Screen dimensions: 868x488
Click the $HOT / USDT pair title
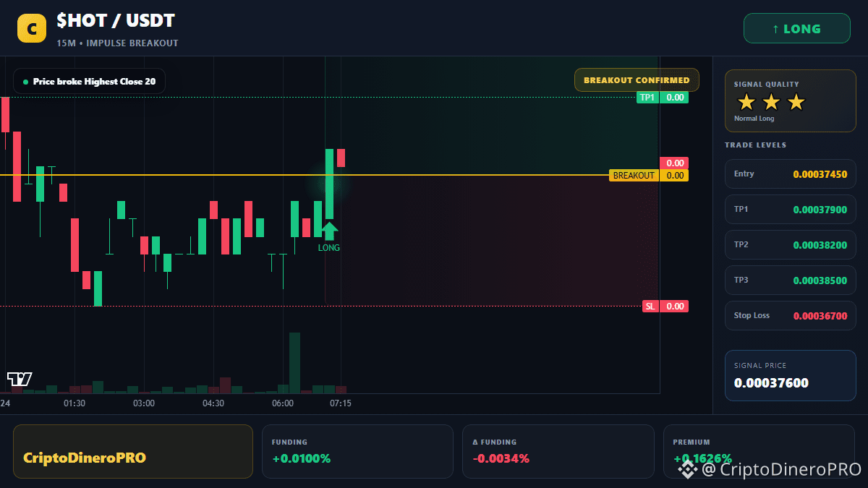coord(116,21)
